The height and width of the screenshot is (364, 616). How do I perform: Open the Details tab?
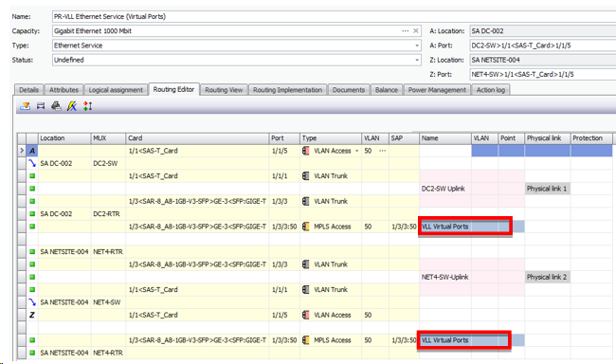[x=29, y=90]
